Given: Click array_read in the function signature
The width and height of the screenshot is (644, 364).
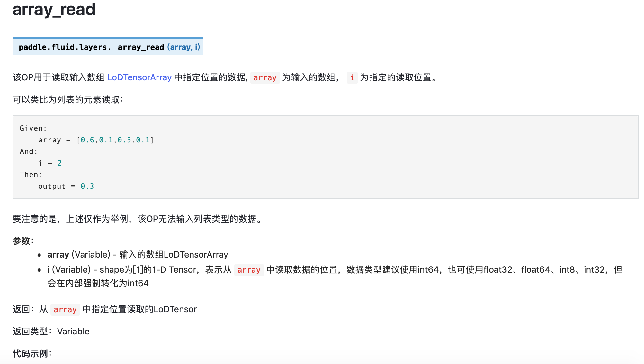Looking at the screenshot, I should pos(141,47).
